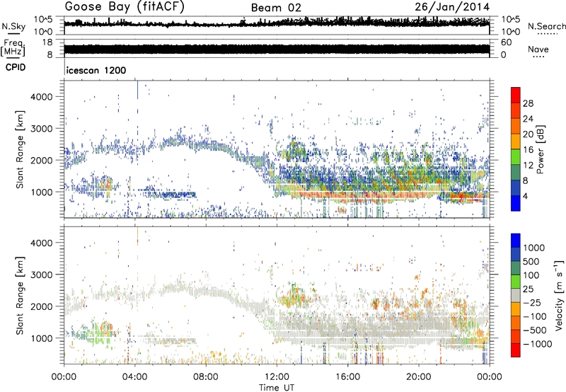Screen dimensions: 566x392
Task: Click the '3000' tick on velocity panel
Action: (42, 275)
